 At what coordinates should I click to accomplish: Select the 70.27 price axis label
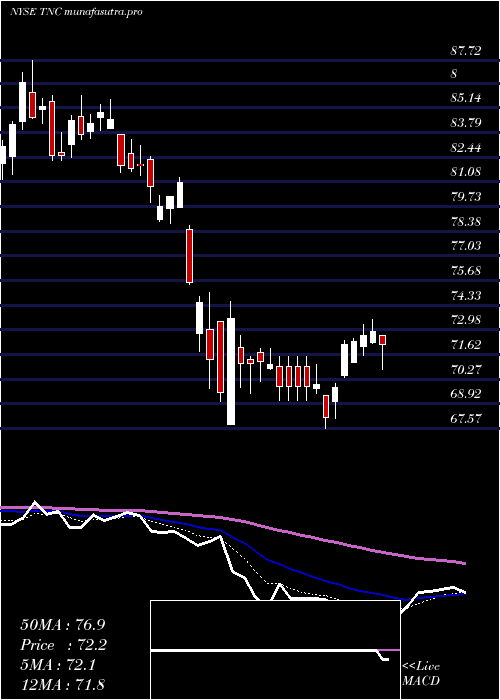(466, 370)
